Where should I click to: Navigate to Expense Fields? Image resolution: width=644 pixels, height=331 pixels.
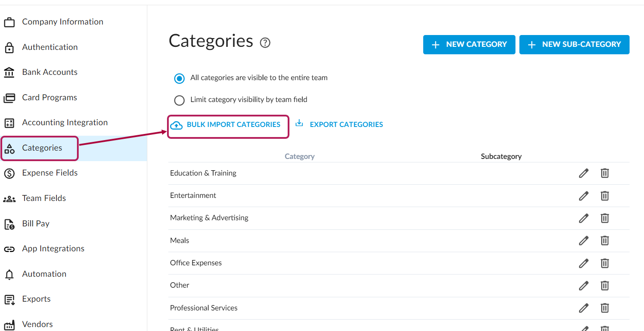(50, 173)
